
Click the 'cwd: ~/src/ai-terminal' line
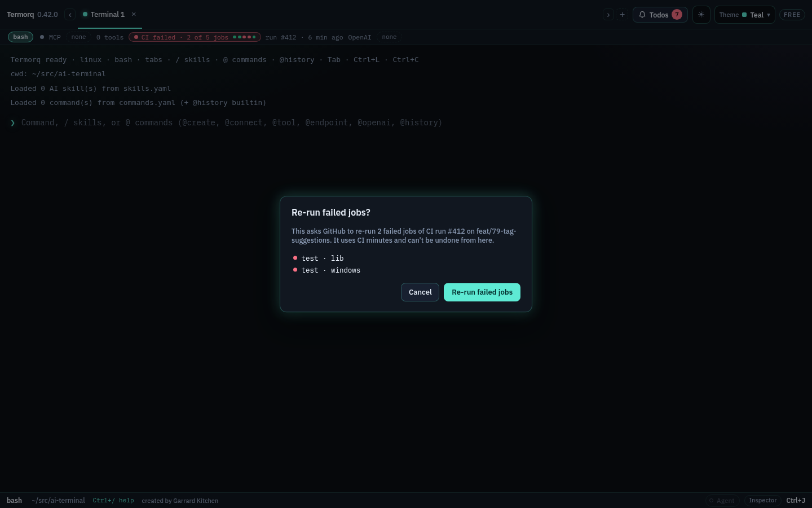58,74
